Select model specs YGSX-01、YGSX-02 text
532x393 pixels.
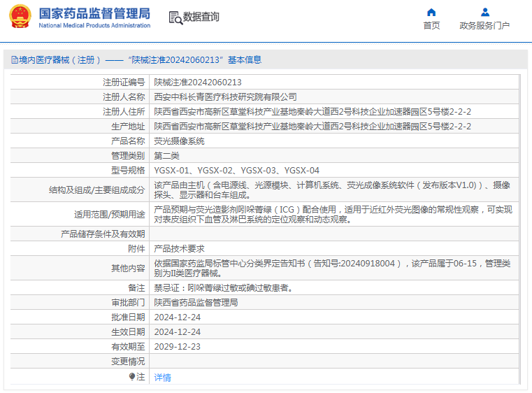236,171
